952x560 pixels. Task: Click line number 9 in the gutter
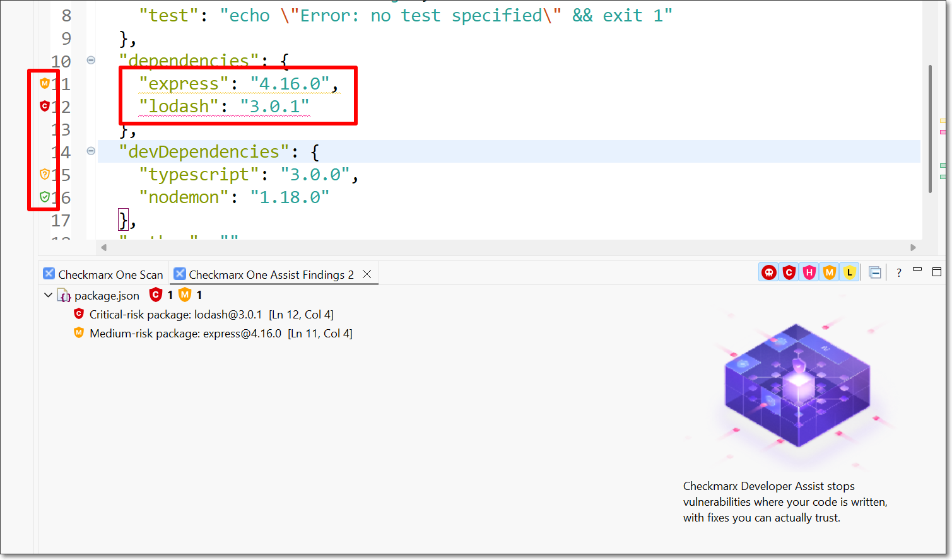pyautogui.click(x=66, y=38)
